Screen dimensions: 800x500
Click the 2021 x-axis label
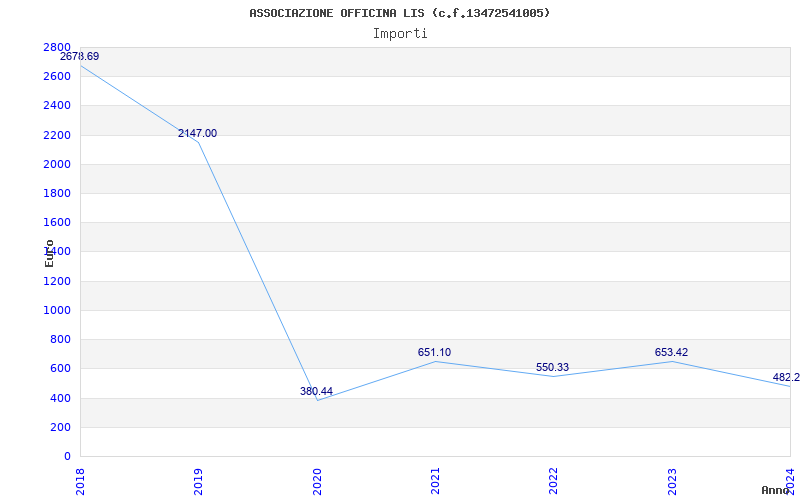point(435,482)
